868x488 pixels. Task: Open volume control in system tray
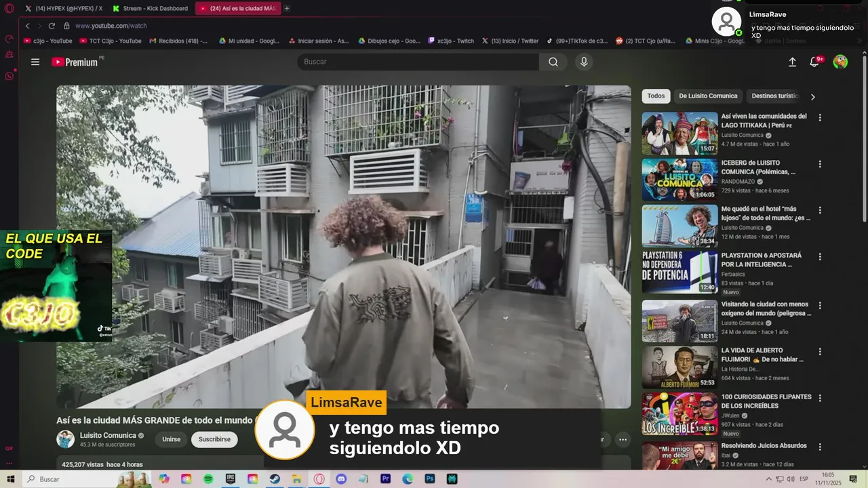tap(791, 479)
